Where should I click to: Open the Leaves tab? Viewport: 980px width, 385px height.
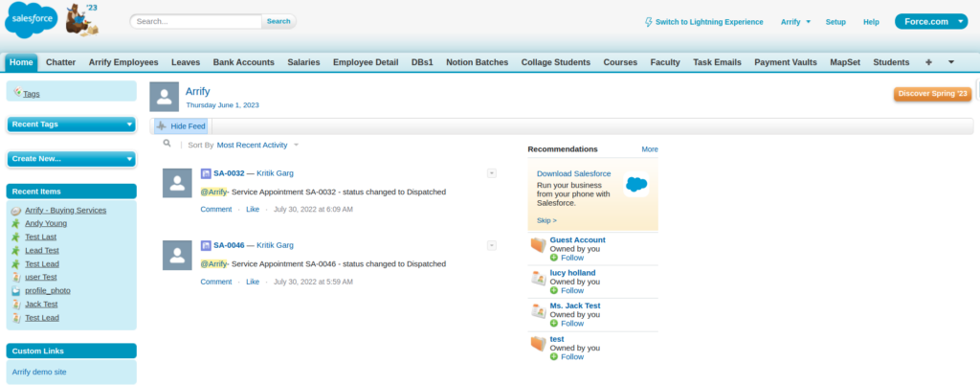click(x=186, y=62)
